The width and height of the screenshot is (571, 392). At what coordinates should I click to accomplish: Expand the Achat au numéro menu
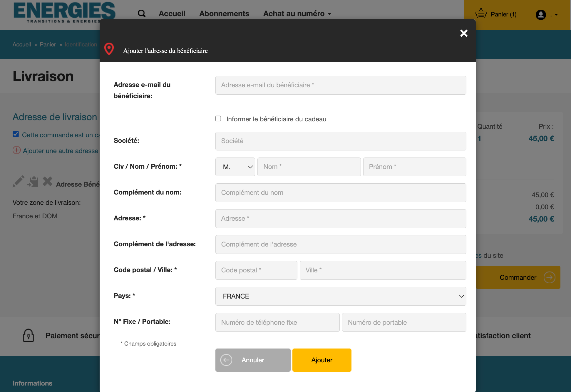tap(297, 14)
